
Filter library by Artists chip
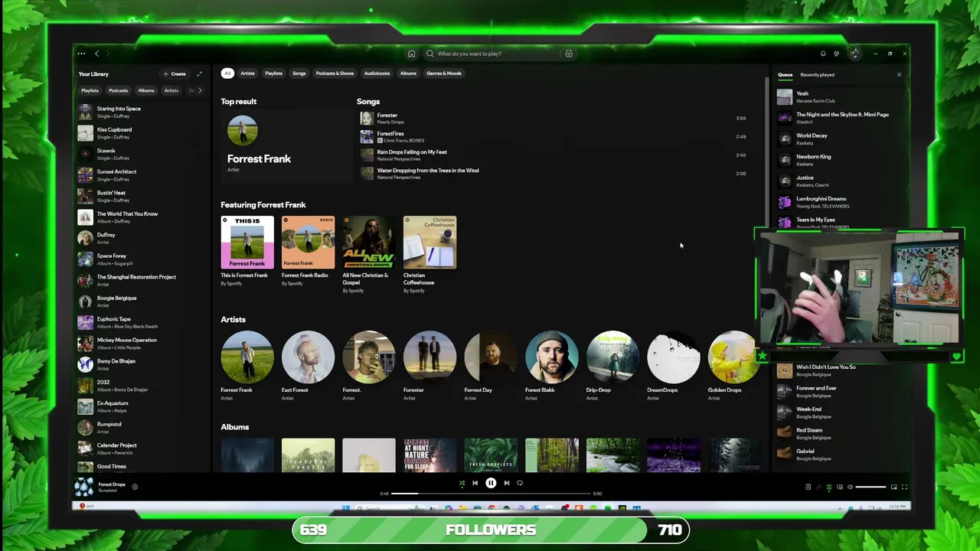click(x=171, y=90)
